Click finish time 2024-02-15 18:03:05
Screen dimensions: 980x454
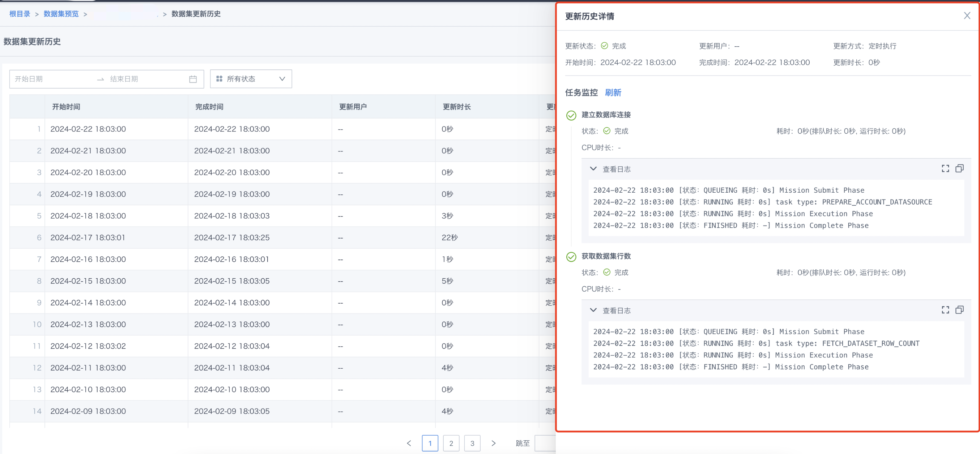tap(232, 280)
